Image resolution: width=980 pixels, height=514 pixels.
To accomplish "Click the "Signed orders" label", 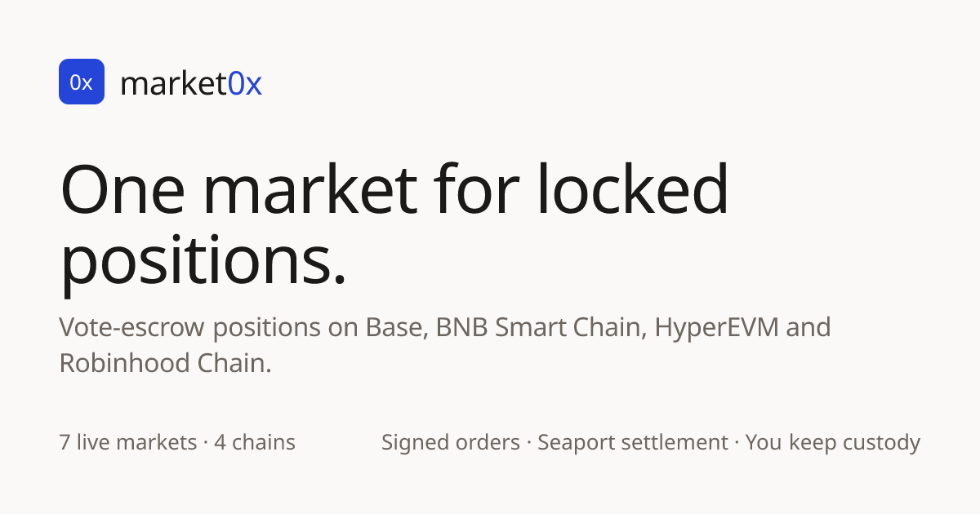I will click(451, 443).
